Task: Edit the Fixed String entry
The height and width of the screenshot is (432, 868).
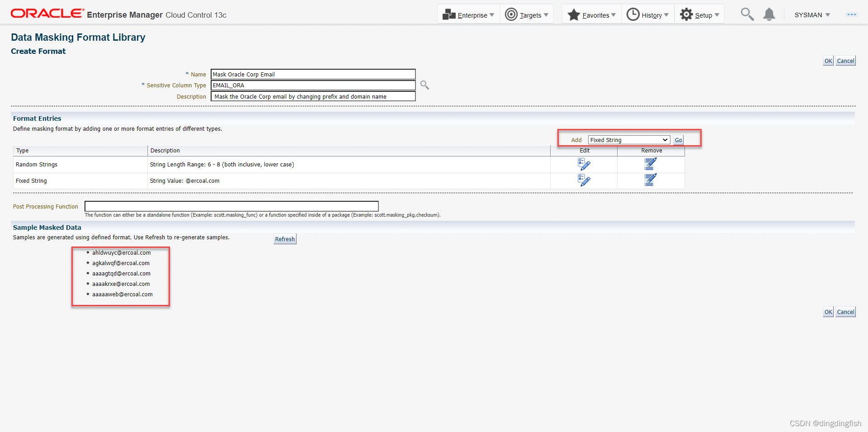Action: [x=584, y=180]
